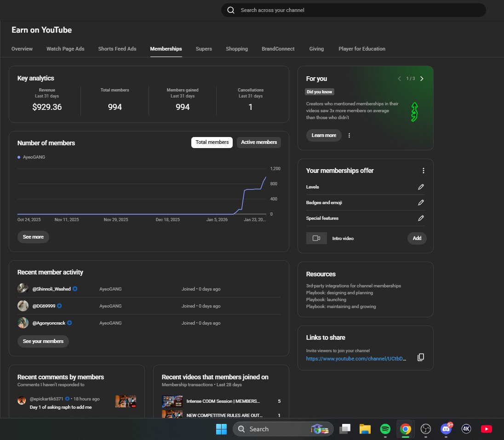Screen dimensions: 504x440
Task: Open the Watch Page Ads tab
Action: point(65,49)
